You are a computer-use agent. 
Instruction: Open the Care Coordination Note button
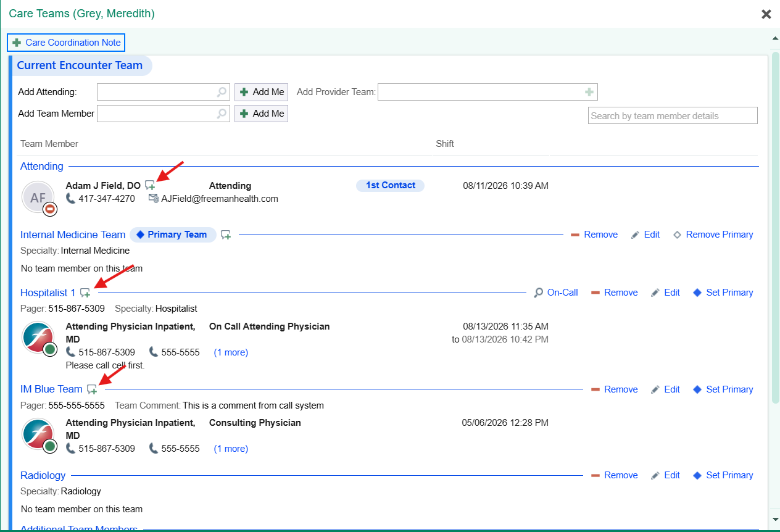(x=66, y=43)
